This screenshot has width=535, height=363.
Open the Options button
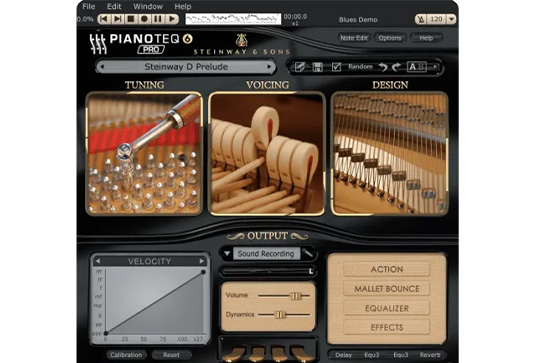click(x=390, y=38)
